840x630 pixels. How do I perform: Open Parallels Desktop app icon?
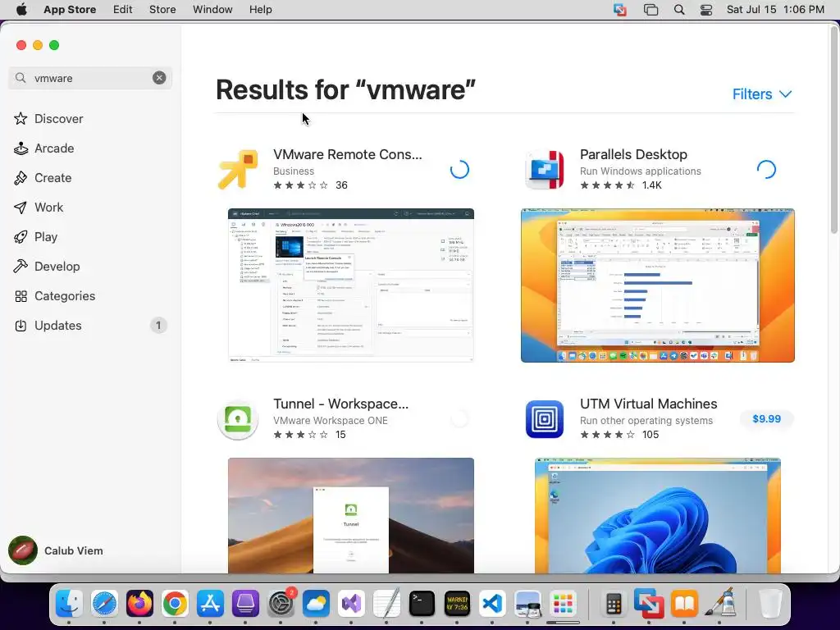545,170
